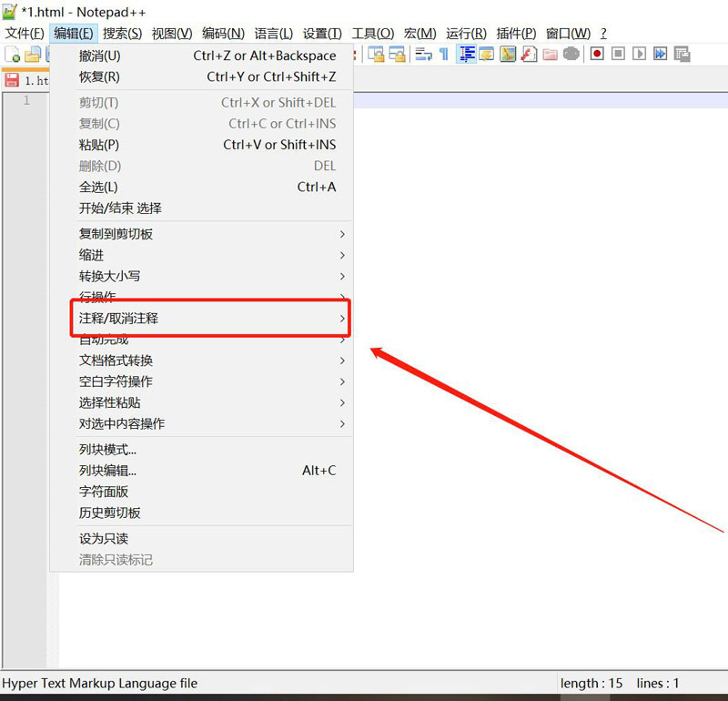Click the red save icon on 1.html tab
Screen dimensions: 728x701
click(12, 80)
